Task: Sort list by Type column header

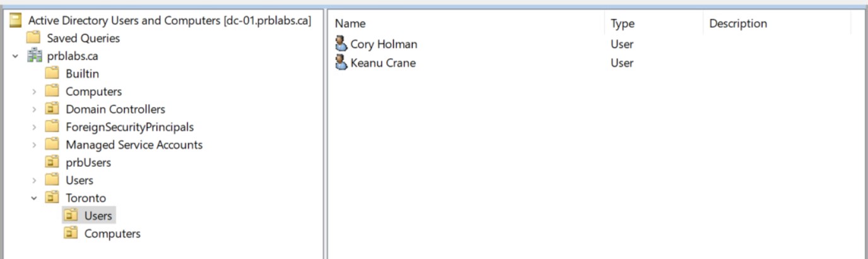Action: 622,23
